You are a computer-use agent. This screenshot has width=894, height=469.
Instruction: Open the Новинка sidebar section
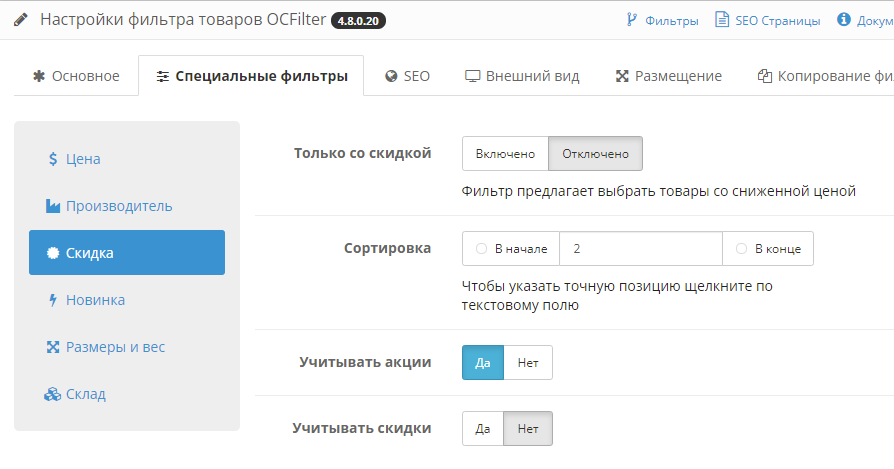pos(94,300)
